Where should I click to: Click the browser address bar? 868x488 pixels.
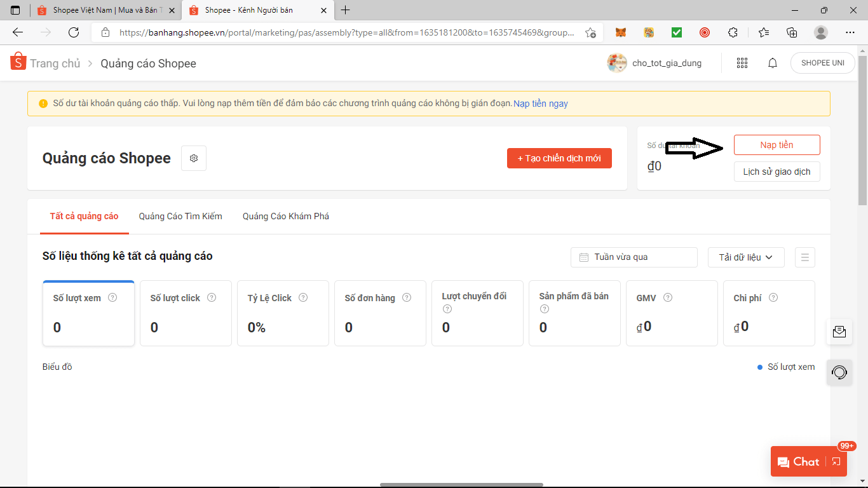(x=346, y=32)
